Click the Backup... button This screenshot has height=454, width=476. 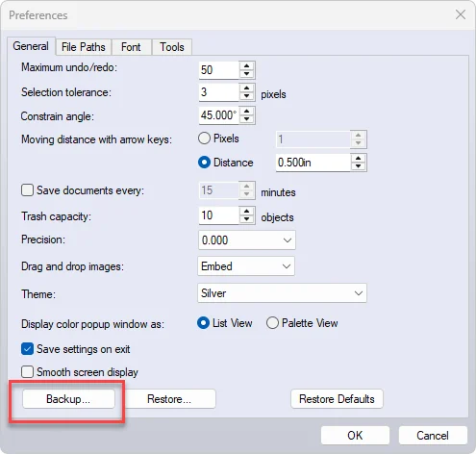click(68, 399)
